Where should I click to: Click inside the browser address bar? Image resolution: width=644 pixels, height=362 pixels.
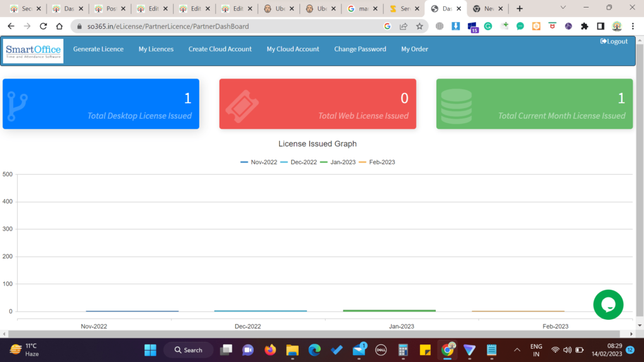click(189, 27)
